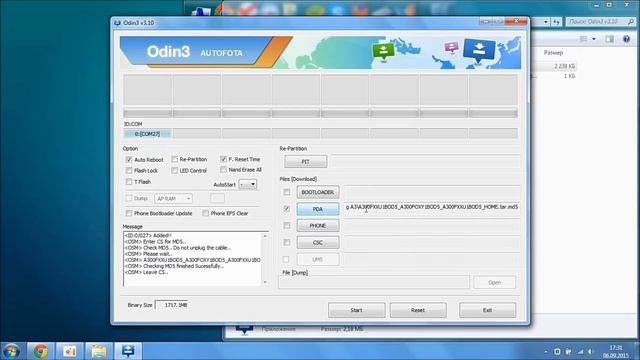Toggle the Auto Reboot checkbox

point(129,160)
